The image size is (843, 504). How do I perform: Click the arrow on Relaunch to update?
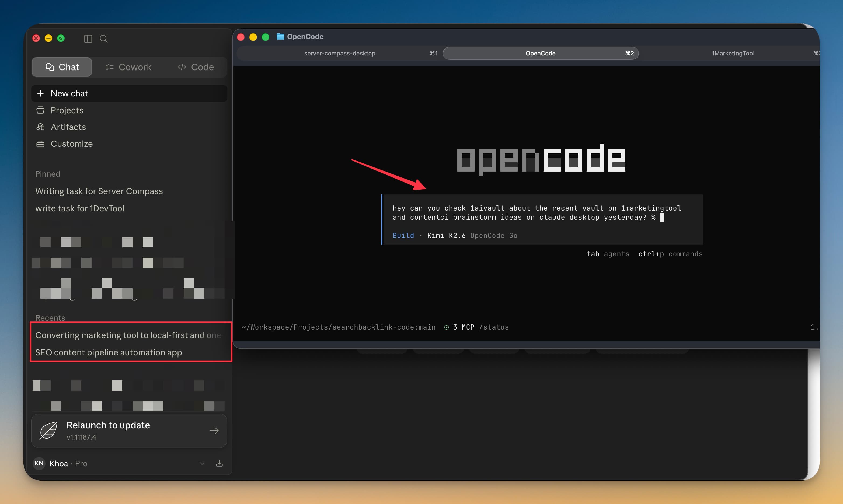[x=214, y=431]
